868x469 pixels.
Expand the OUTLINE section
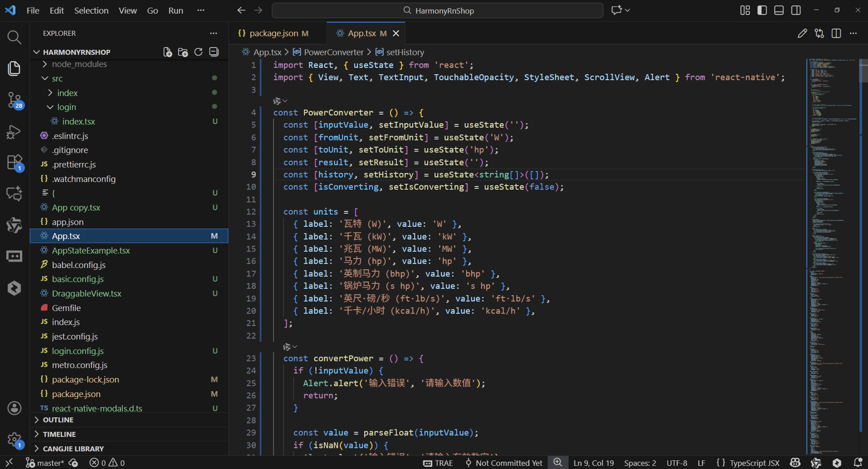tap(58, 420)
